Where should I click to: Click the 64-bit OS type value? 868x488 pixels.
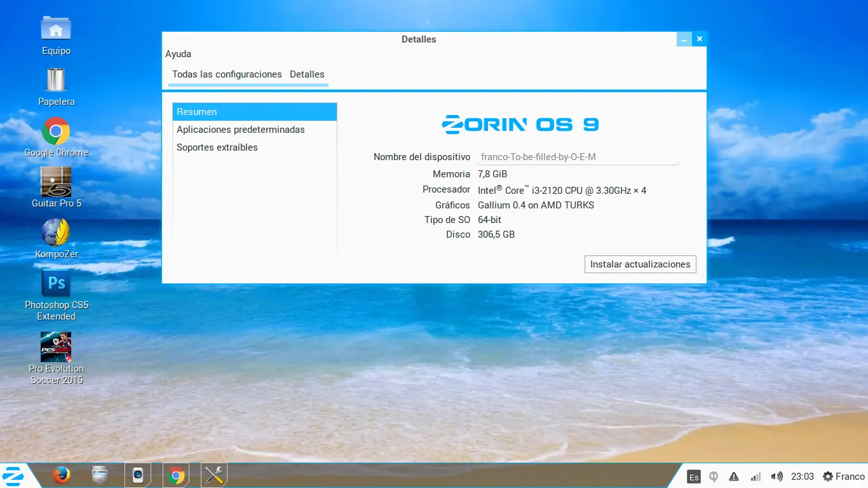click(489, 220)
